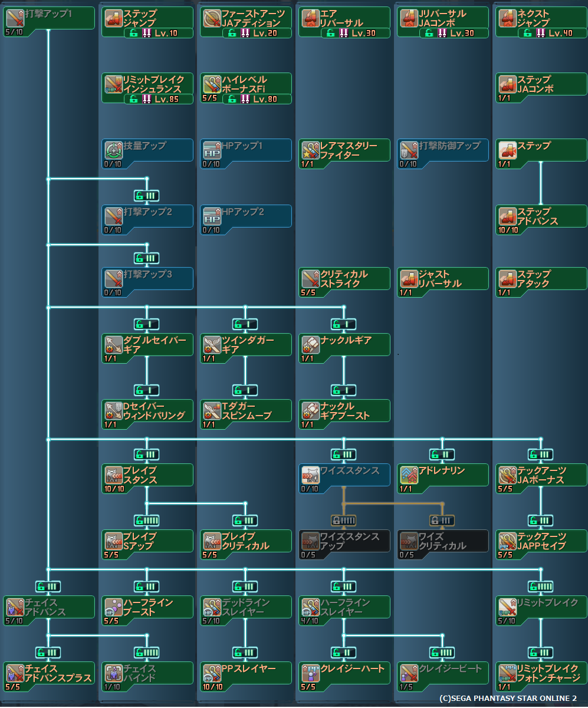Select the 打撃防御アップ skill icon

coord(409,150)
